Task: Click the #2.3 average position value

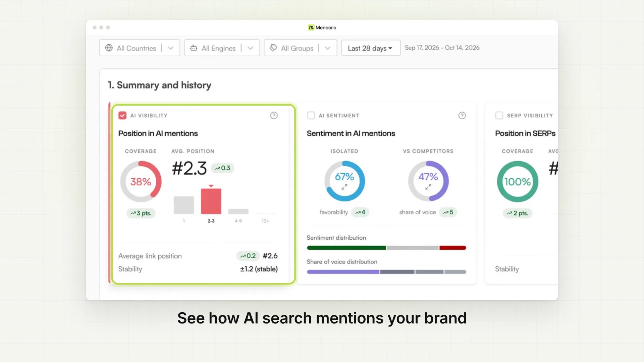Action: tap(189, 168)
